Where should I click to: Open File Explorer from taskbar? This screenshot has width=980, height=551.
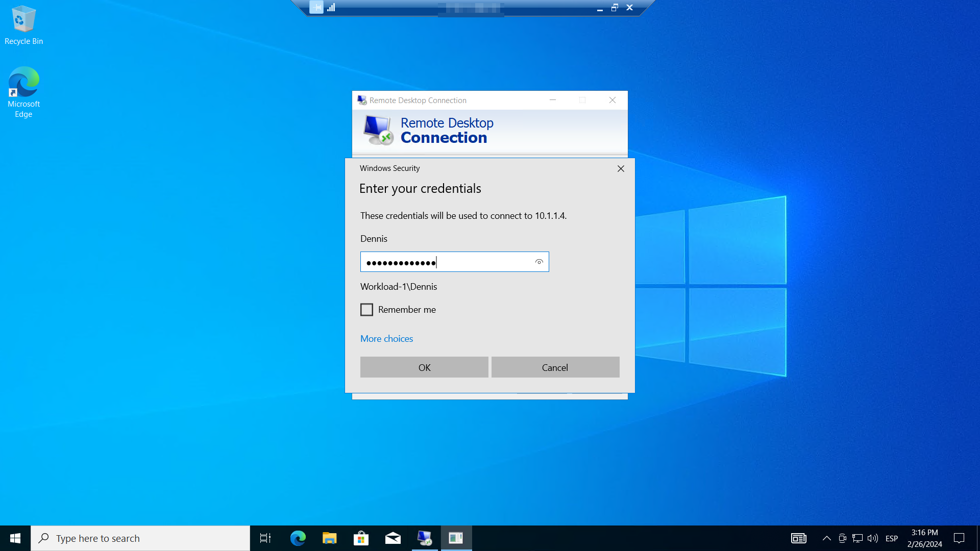pos(329,538)
